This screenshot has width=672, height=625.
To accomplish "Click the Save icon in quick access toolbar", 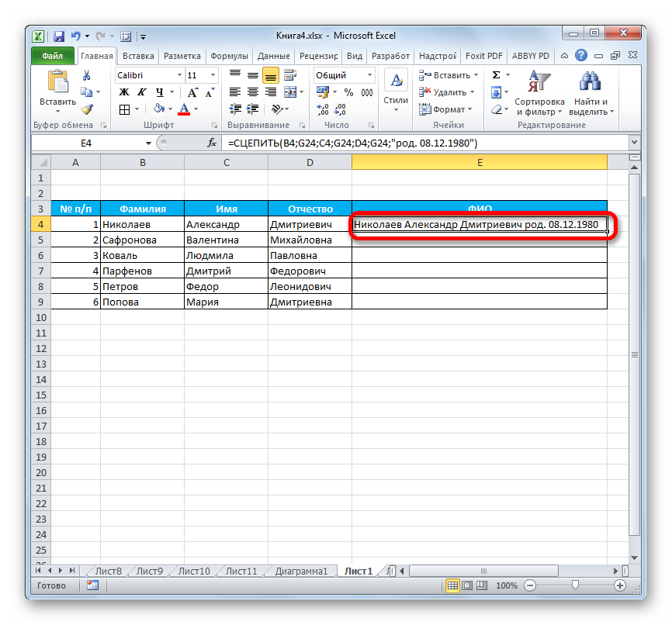I will coord(58,36).
